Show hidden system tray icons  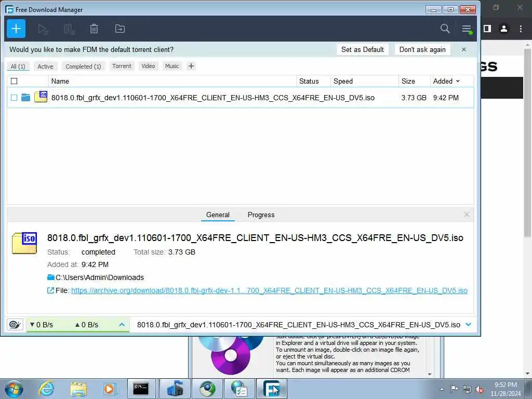tap(442, 390)
